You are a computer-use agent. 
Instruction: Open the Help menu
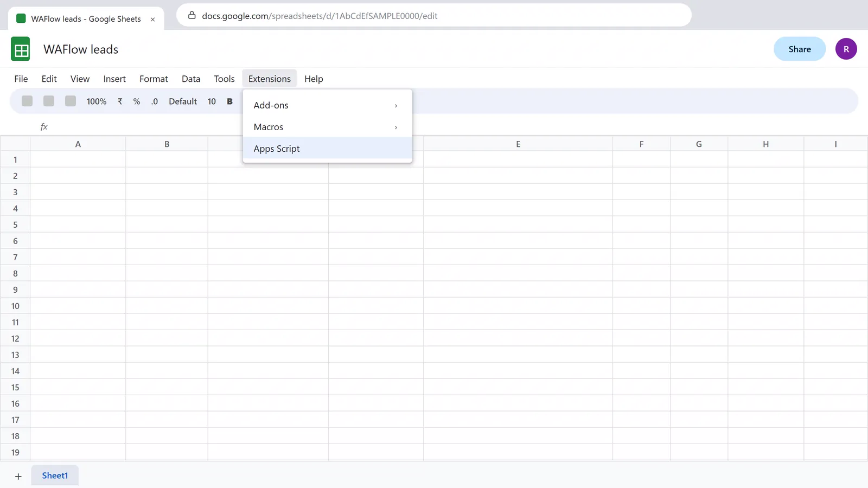[x=314, y=79]
